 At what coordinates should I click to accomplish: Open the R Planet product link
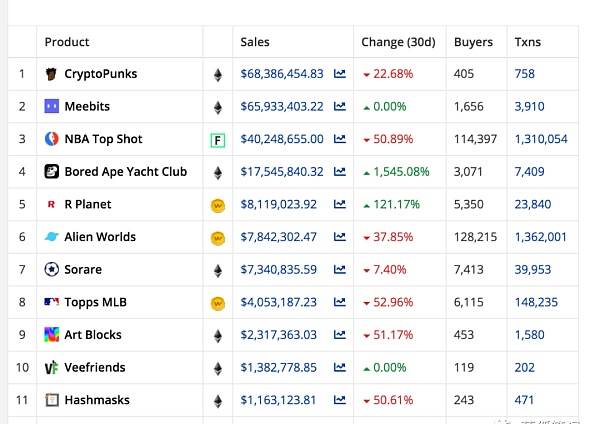[x=88, y=204]
